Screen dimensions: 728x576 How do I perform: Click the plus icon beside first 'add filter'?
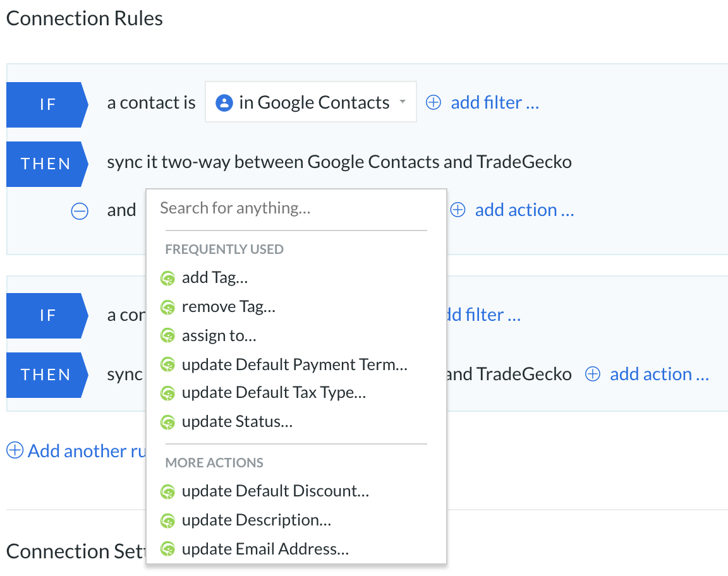[433, 102]
